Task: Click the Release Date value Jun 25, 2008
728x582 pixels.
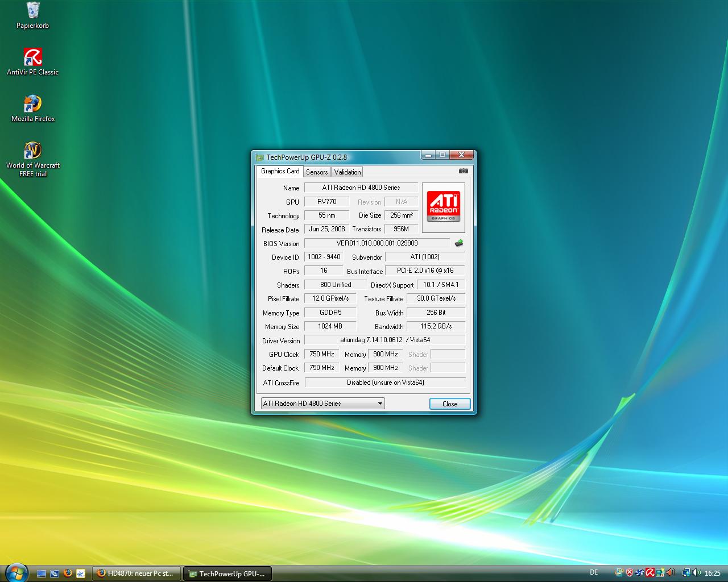Action: point(327,229)
